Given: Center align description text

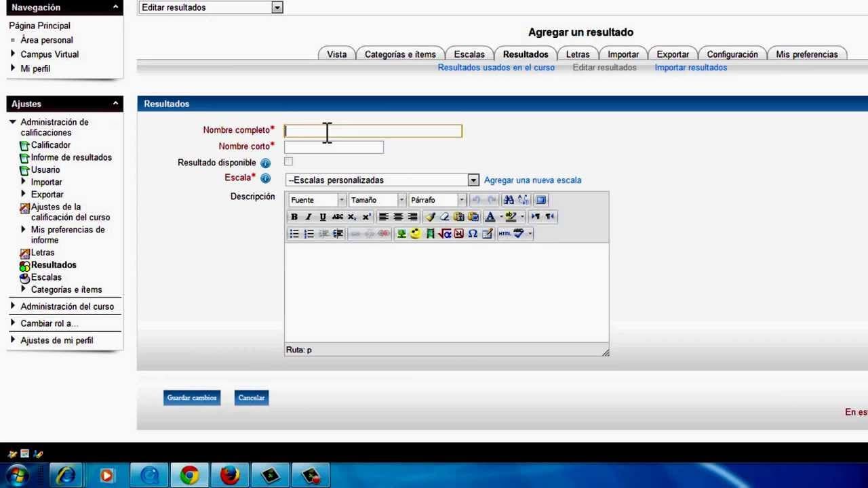Looking at the screenshot, I should 398,217.
